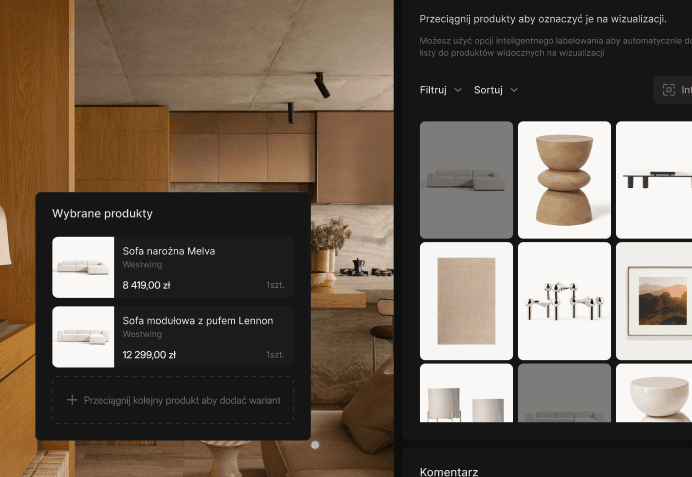Select the grayed corner sofa thumbnail
Image resolution: width=692 pixels, height=477 pixels.
[x=466, y=180]
